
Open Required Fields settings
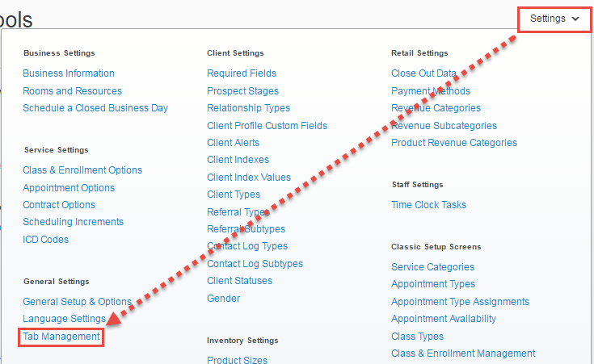pos(242,73)
